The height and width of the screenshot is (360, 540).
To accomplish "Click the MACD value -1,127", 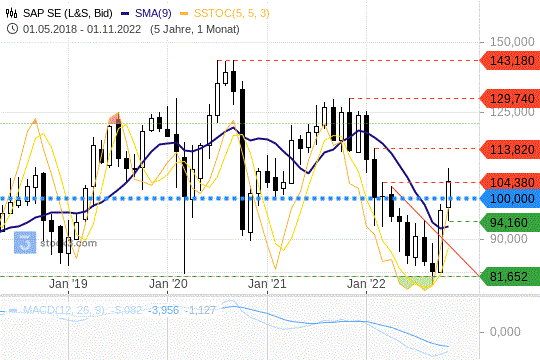I will (x=200, y=310).
